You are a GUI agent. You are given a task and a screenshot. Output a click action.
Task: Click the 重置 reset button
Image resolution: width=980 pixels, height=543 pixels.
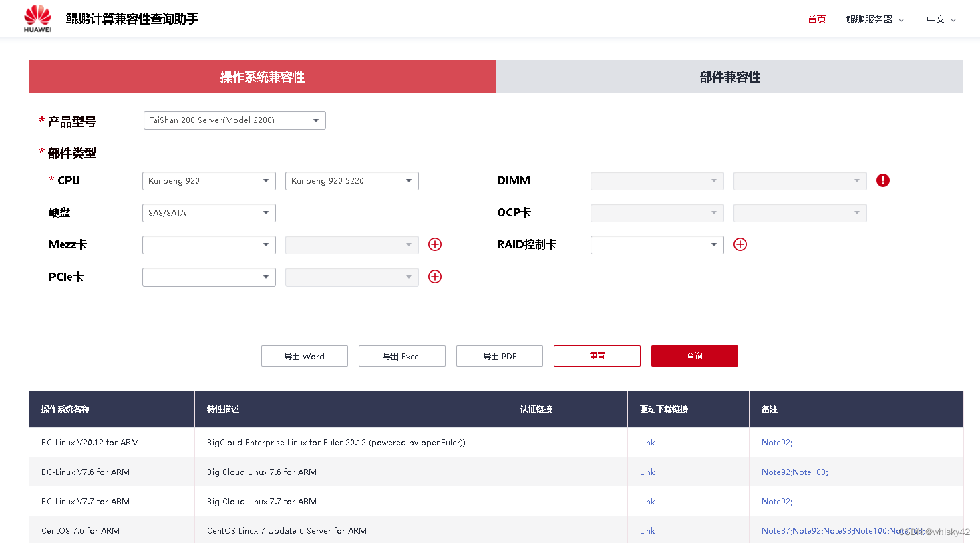tap(597, 356)
